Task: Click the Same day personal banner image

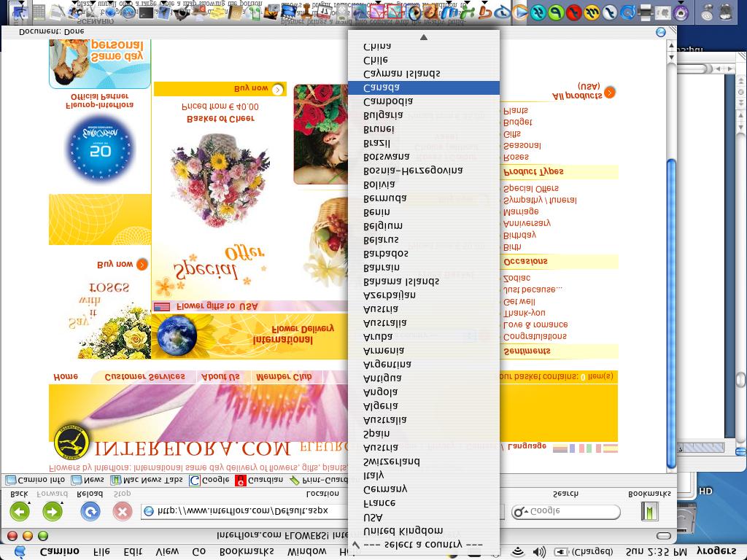Action: pos(99,63)
